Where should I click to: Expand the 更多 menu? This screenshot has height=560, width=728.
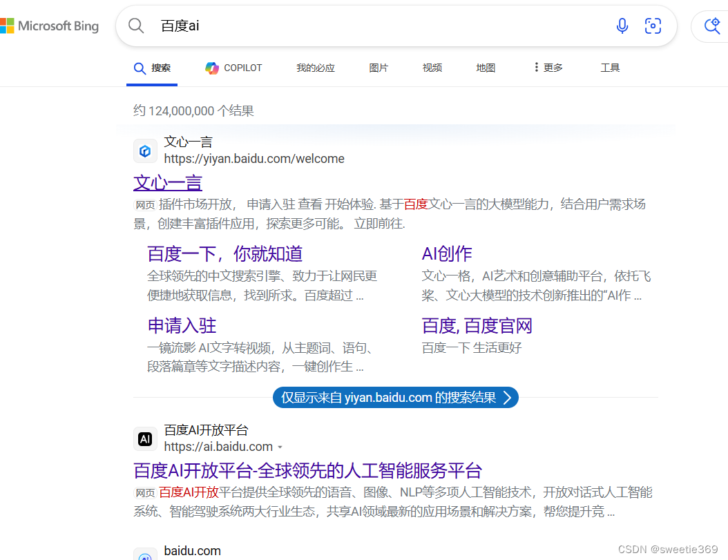pos(548,68)
